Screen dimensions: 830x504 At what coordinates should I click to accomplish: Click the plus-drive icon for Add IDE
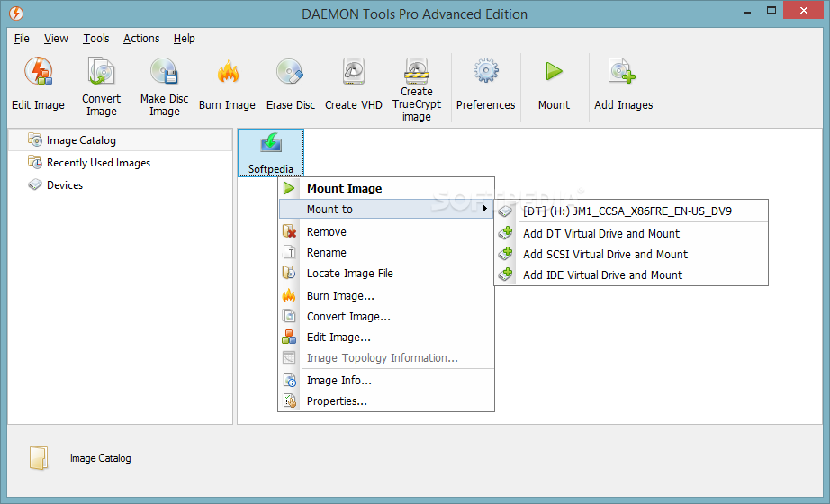point(506,274)
